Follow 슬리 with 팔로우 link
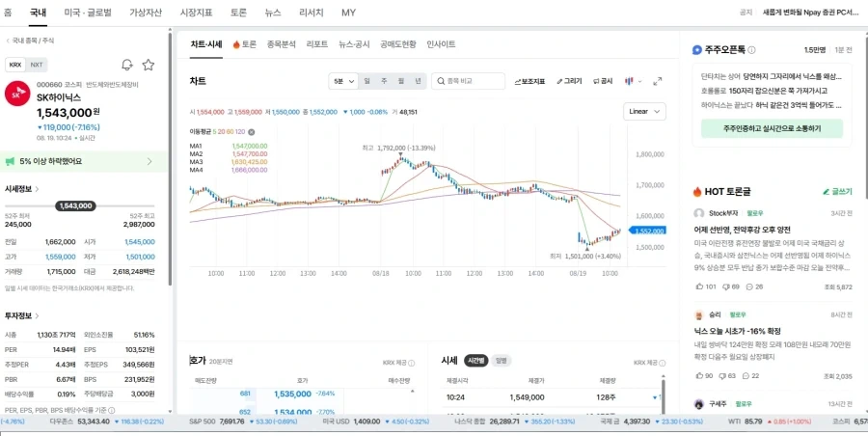This screenshot has height=436, width=868. click(x=738, y=314)
